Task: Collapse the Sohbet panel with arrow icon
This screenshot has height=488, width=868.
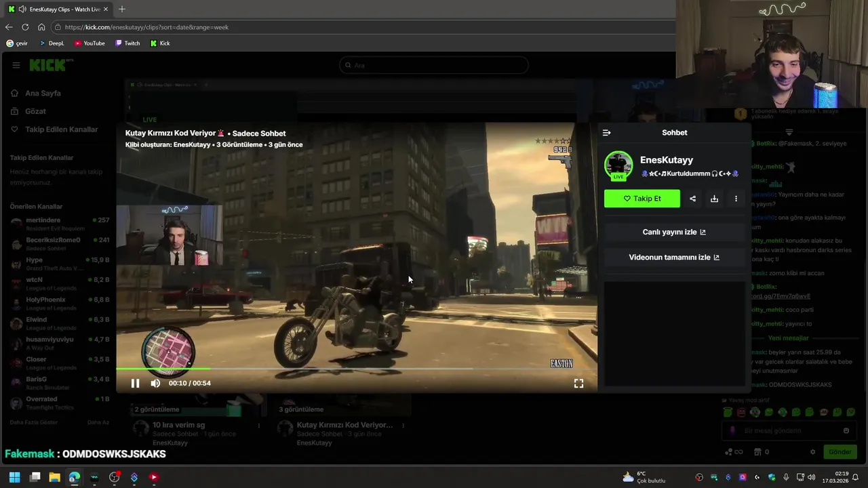Action: 606,133
